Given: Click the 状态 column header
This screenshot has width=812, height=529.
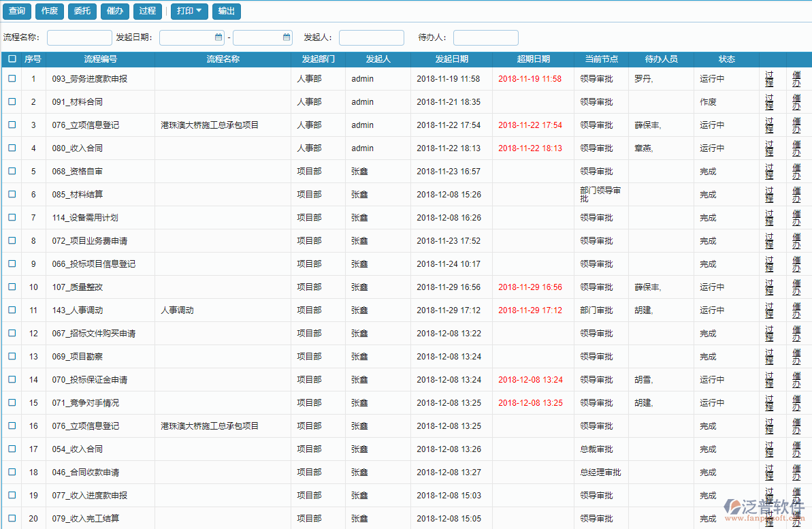Looking at the screenshot, I should (726, 59).
